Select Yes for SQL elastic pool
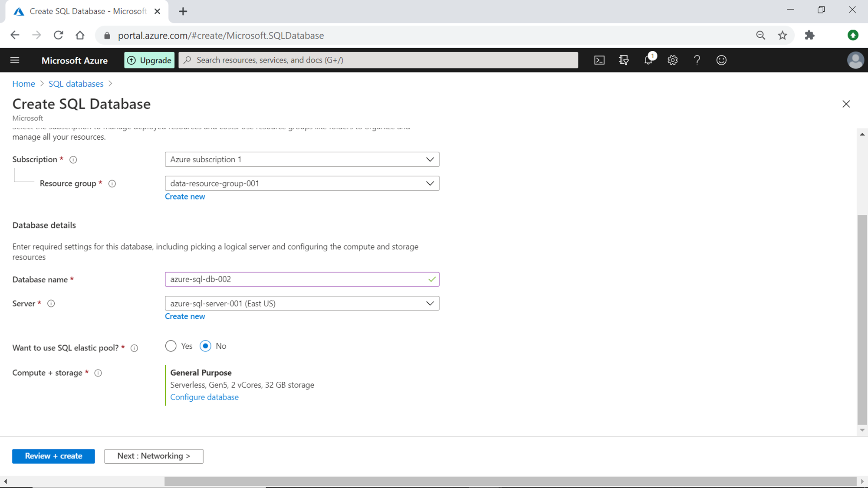The width and height of the screenshot is (868, 488). (171, 346)
